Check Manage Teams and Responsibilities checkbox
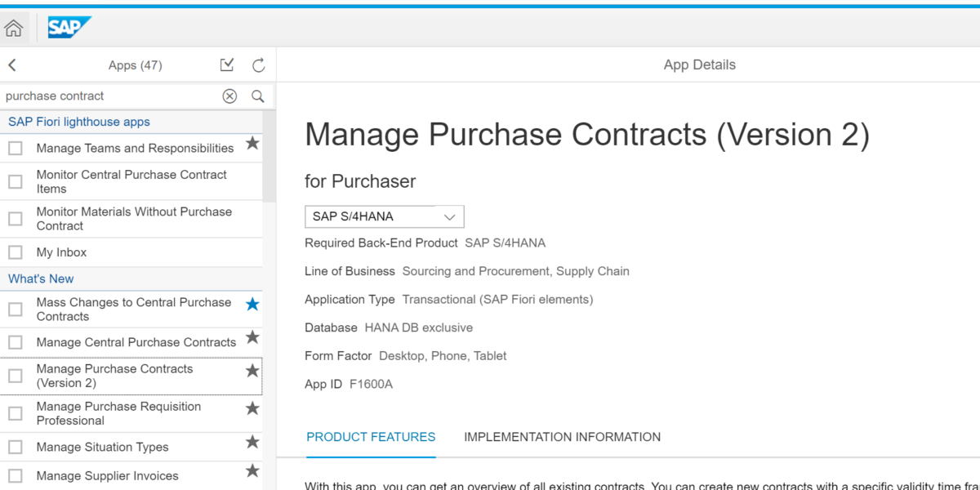 click(16, 149)
